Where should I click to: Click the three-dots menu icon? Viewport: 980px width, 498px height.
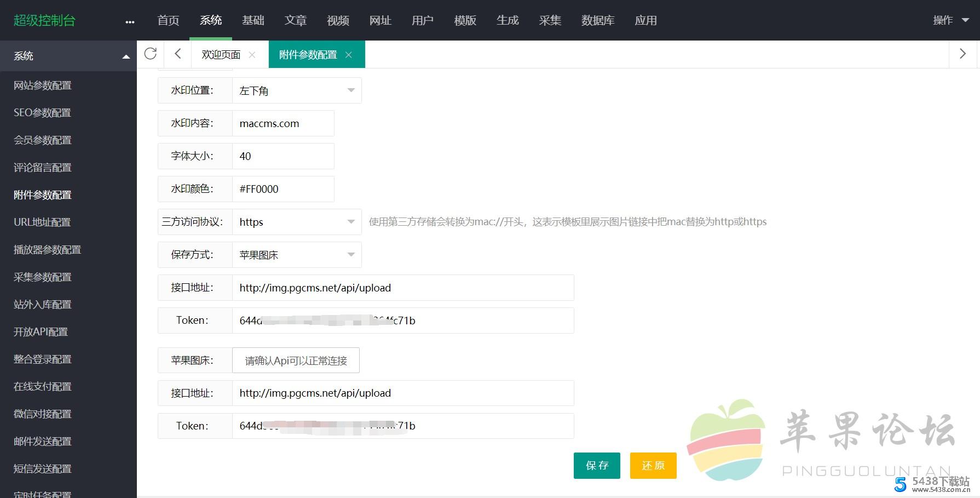tap(130, 22)
